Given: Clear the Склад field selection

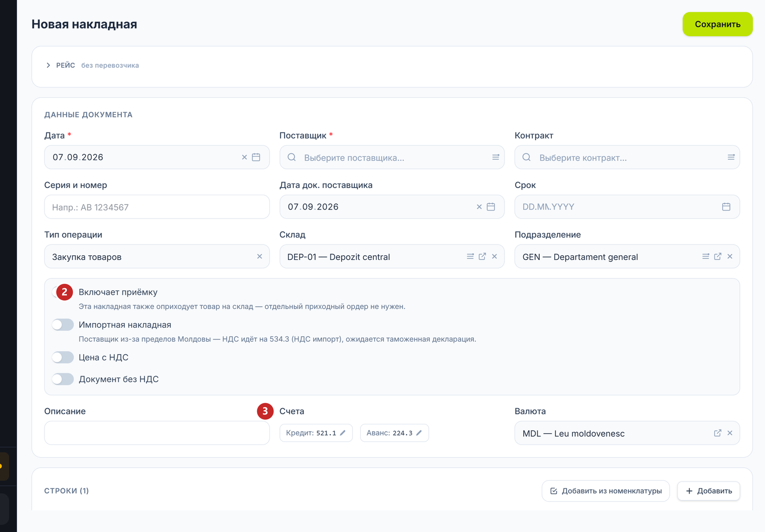Looking at the screenshot, I should [494, 256].
